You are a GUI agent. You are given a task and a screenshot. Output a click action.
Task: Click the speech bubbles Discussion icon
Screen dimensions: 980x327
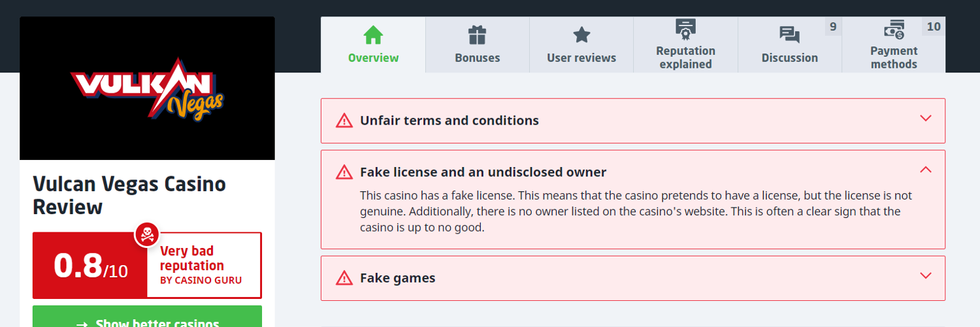[789, 35]
